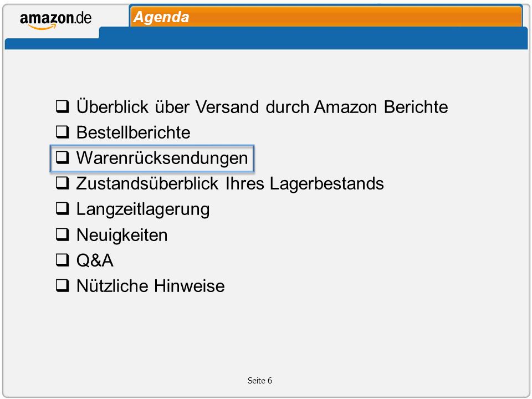This screenshot has width=532, height=399.
Task: Jump to the Q&A entry
Action: pyautogui.click(x=95, y=260)
